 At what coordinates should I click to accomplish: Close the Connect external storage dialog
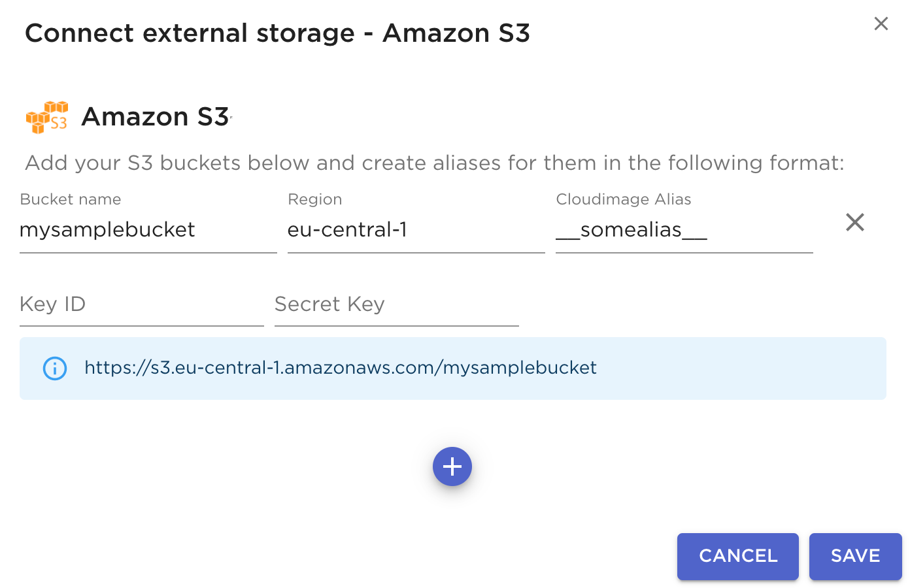point(881,24)
